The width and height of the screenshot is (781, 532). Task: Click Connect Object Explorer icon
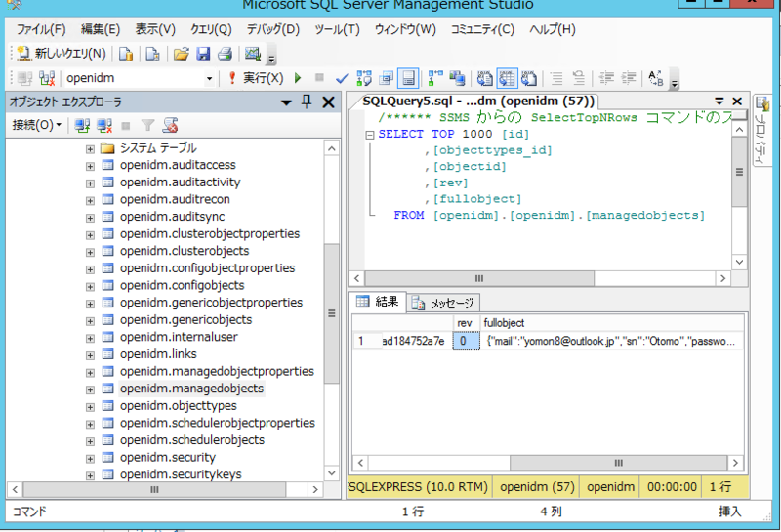(x=82, y=125)
